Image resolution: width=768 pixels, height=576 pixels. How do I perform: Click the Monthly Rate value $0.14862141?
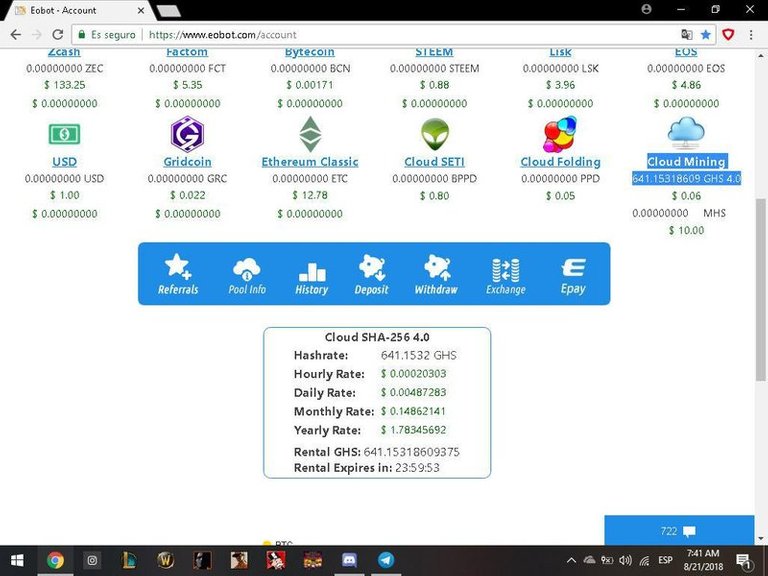click(413, 411)
